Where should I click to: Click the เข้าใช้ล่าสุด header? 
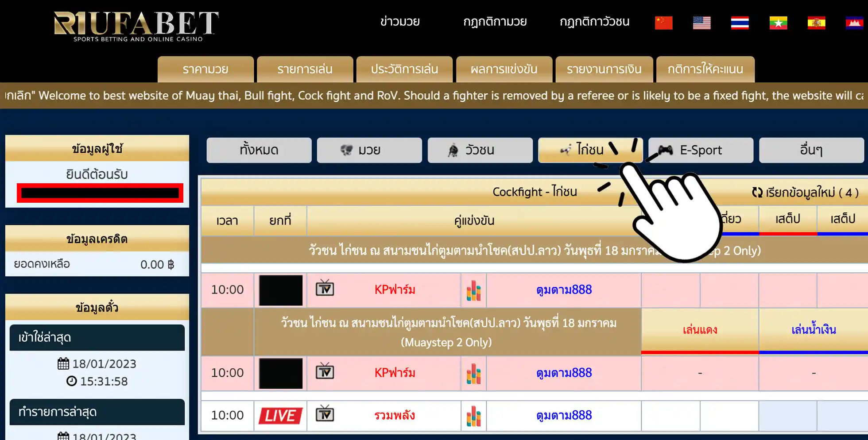(x=97, y=337)
